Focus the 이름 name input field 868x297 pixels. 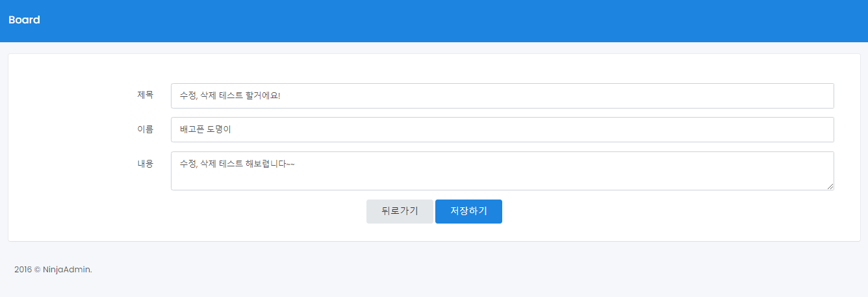(x=502, y=129)
